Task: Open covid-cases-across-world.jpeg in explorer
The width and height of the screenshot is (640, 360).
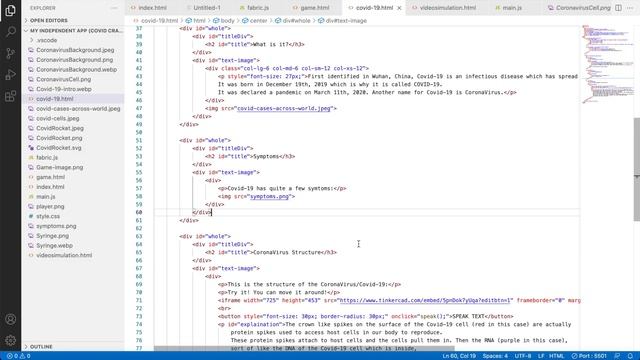Action: (73, 109)
